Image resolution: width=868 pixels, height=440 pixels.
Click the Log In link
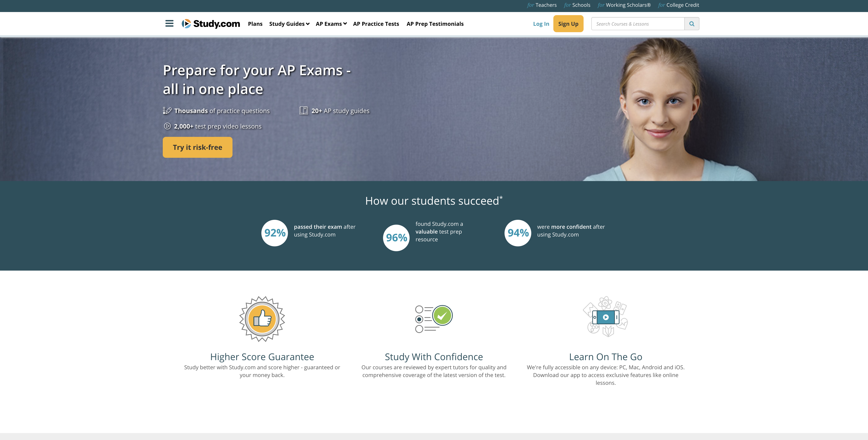(x=541, y=24)
